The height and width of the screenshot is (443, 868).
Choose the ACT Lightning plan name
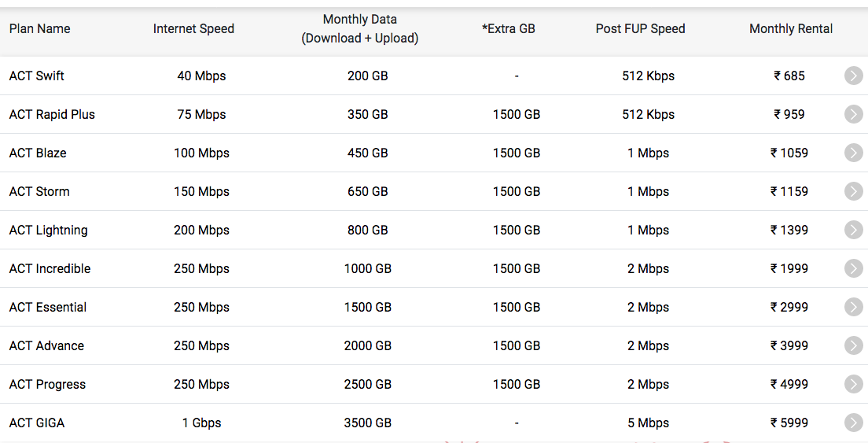click(48, 231)
